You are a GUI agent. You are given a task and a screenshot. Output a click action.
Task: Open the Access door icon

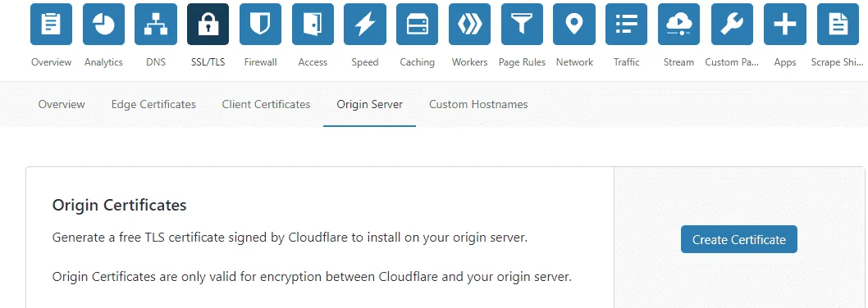(313, 24)
